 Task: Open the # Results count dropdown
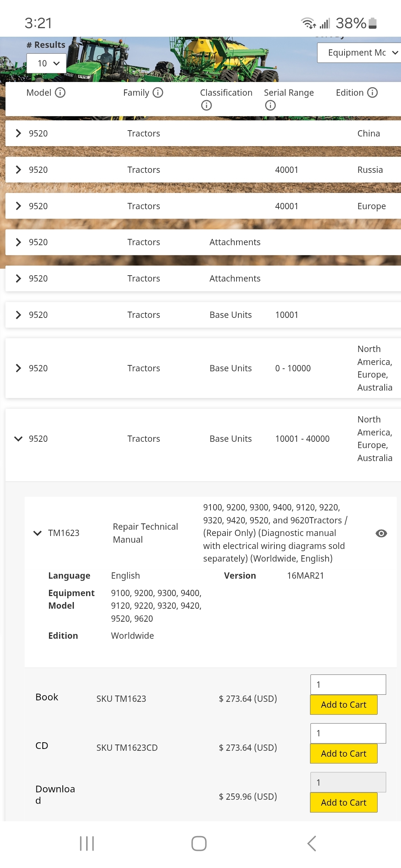tap(47, 63)
